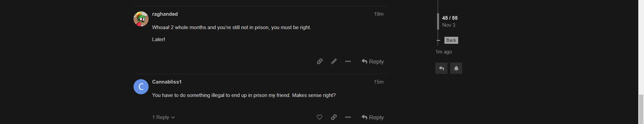
Task: Toggle topic notifications bell icon
Action: [x=456, y=68]
